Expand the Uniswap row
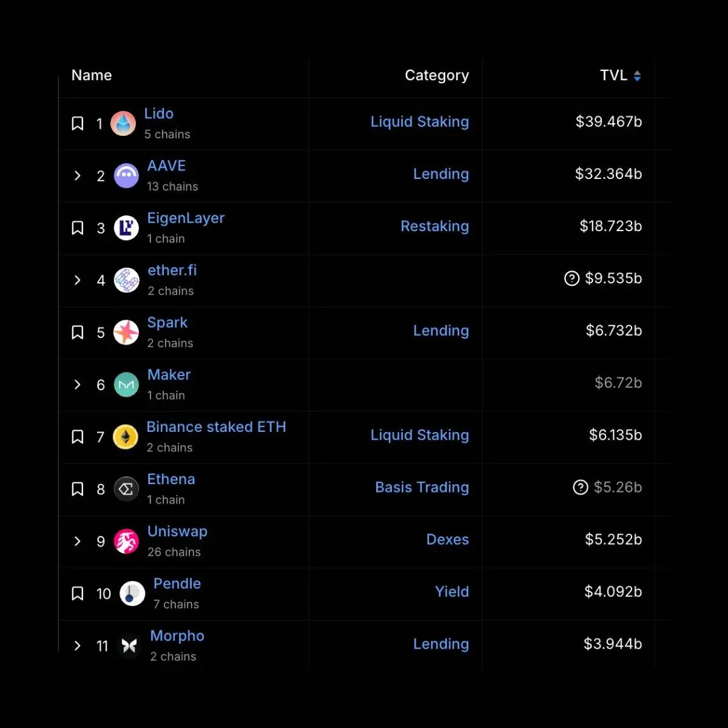728x728 pixels. pos(78,541)
